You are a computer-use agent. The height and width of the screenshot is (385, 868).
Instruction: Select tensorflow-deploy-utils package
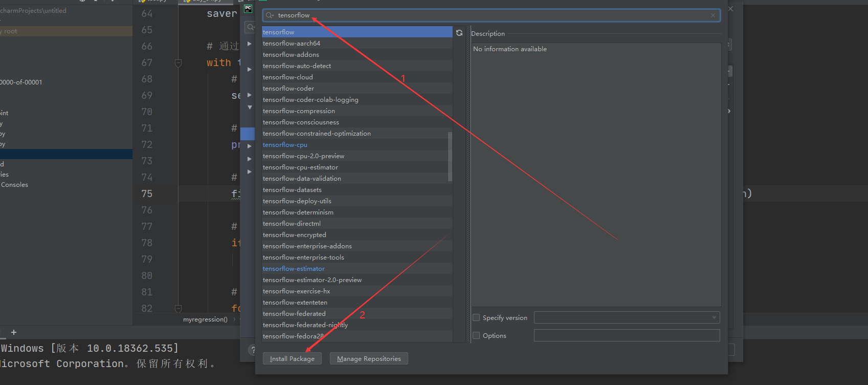coord(357,201)
